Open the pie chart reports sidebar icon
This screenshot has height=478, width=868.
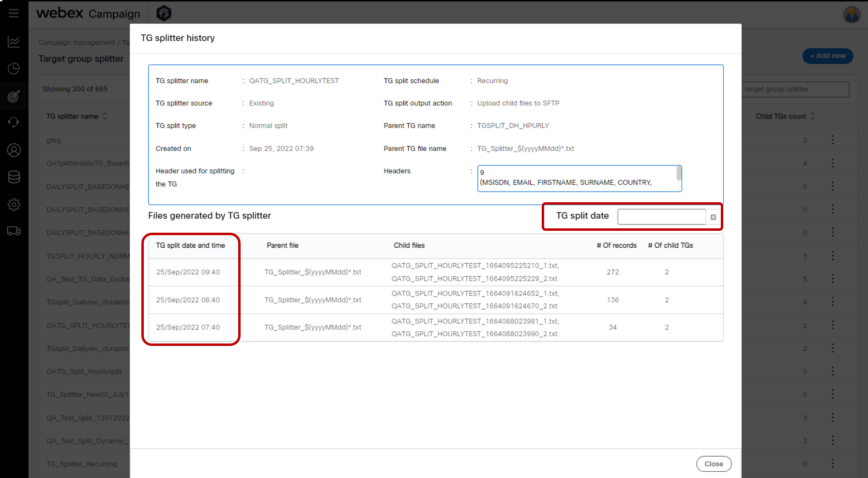click(x=14, y=69)
